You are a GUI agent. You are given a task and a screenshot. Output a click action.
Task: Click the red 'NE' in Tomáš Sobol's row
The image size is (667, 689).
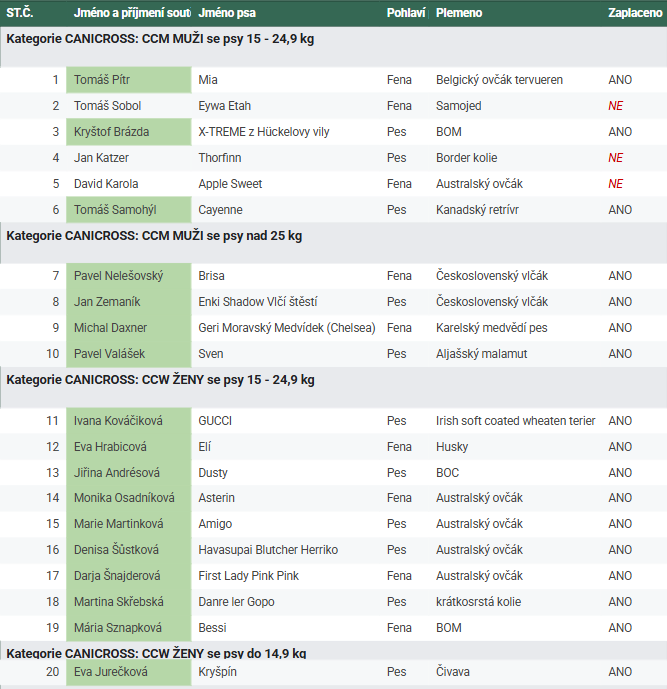(615, 106)
